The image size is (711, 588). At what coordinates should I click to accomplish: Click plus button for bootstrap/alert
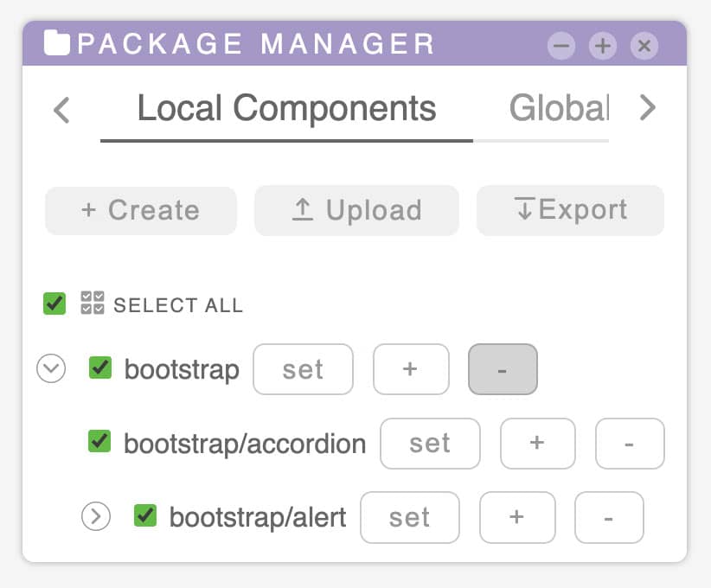pos(517,517)
